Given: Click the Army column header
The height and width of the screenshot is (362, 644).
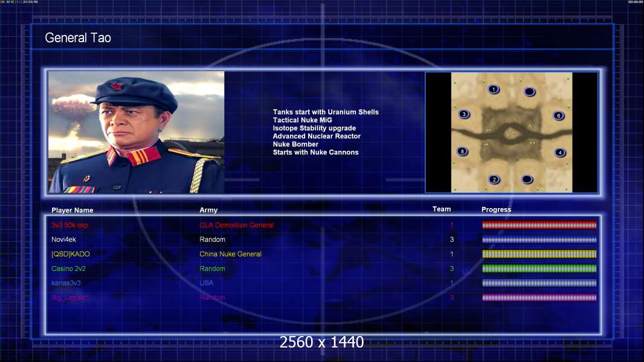Looking at the screenshot, I should point(208,210).
